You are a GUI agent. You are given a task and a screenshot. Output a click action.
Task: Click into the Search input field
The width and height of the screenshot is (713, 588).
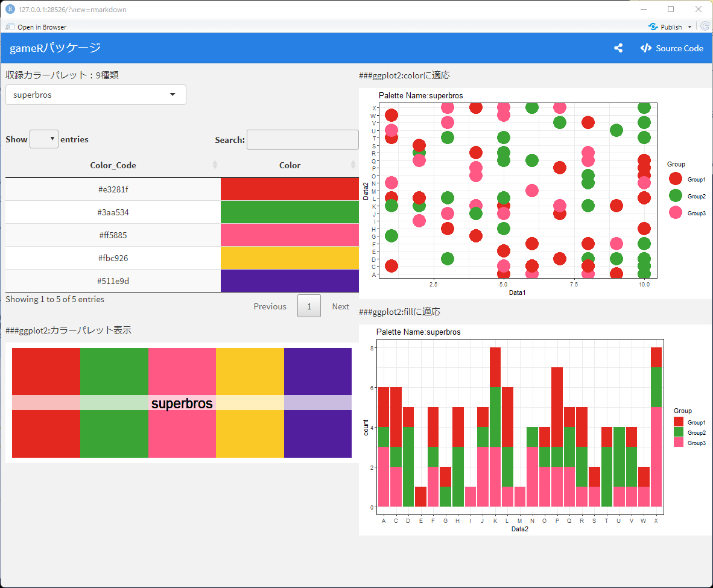tap(303, 139)
